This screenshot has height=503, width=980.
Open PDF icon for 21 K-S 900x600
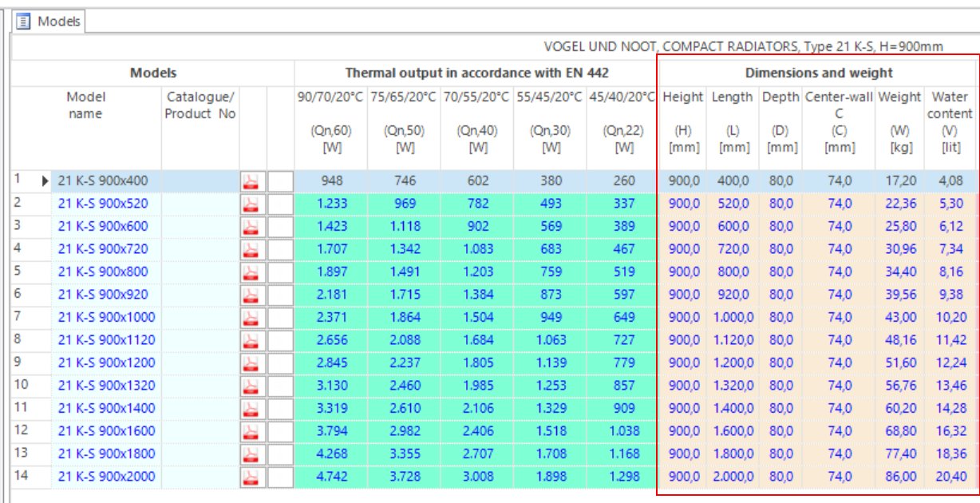click(x=251, y=227)
